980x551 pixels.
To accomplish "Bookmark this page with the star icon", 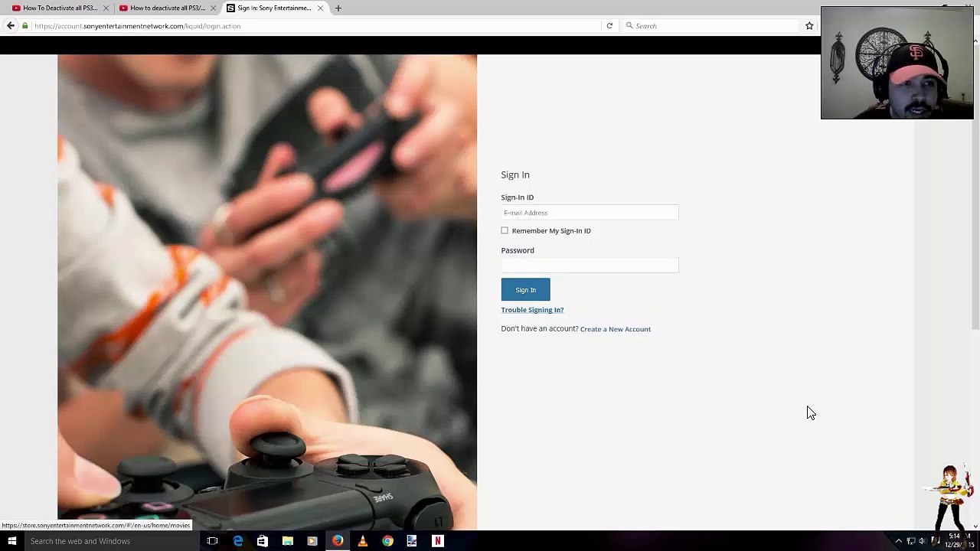I will click(809, 26).
